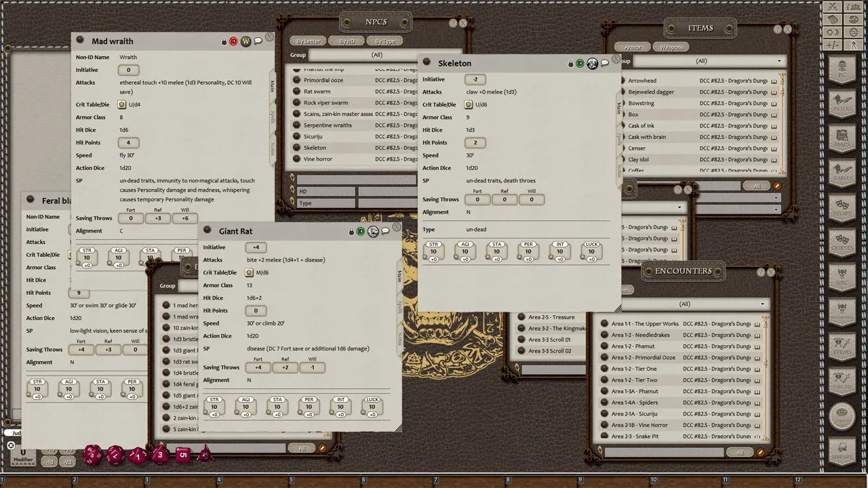The width and height of the screenshot is (868, 488).
Task: Click the Armor button in Items
Action: pyautogui.click(x=632, y=47)
